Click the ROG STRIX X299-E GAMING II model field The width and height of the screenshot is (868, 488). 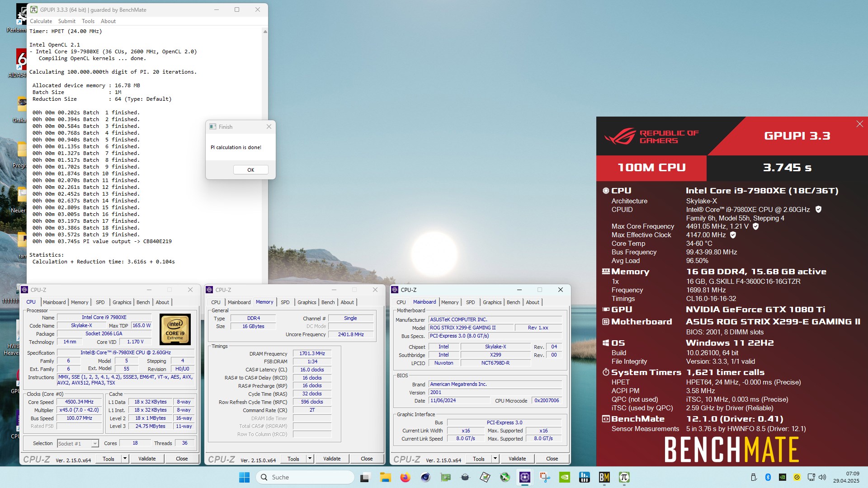(470, 328)
